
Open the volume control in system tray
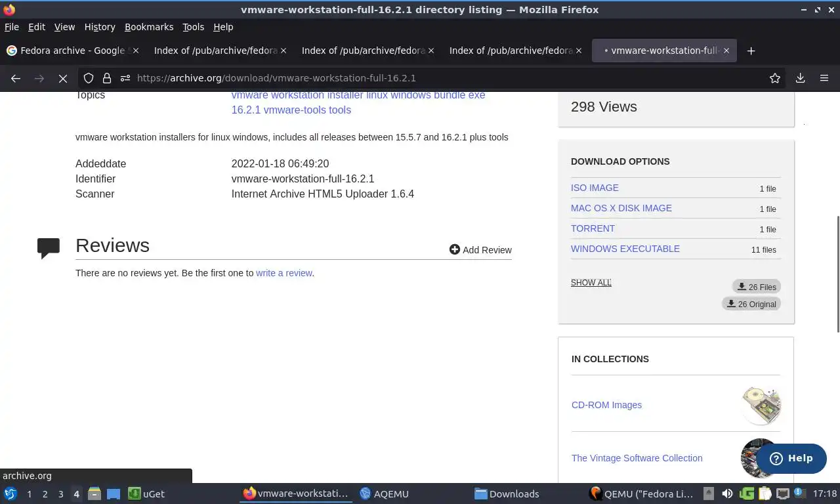click(x=727, y=493)
